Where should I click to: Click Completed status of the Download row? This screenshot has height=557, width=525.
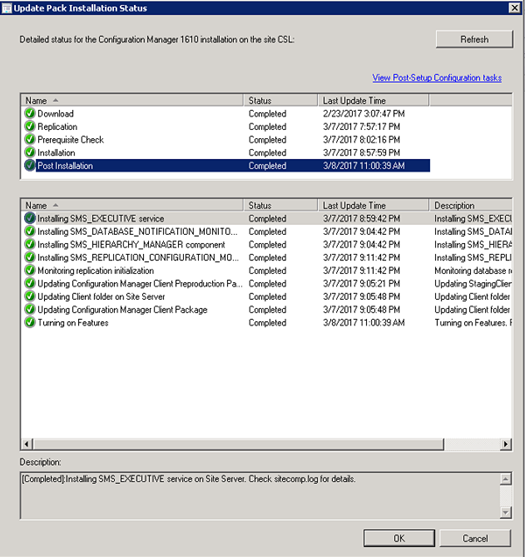(267, 113)
